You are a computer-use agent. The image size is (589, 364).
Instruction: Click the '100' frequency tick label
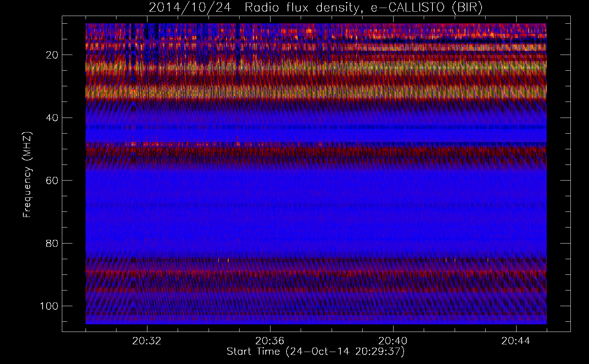49,306
